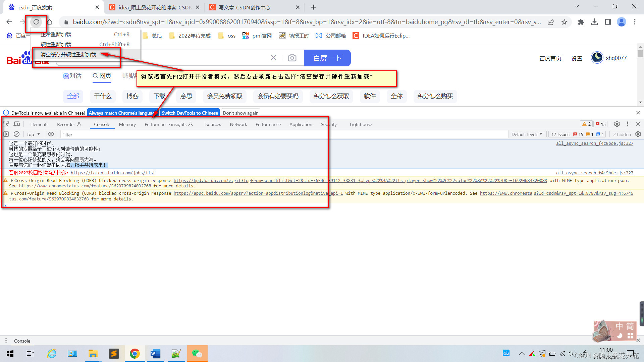Image resolution: width=644 pixels, height=362 pixels.
Task: Clear the console with the ban icon
Action: point(16,134)
